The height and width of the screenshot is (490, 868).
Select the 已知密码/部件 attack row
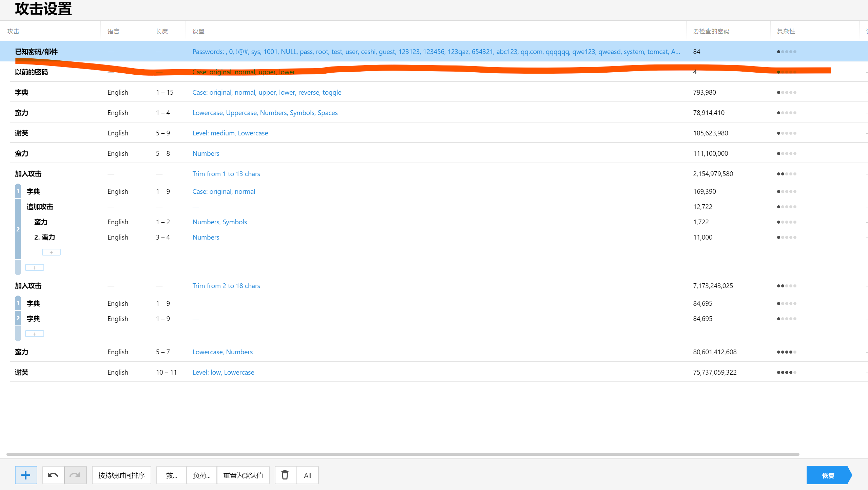click(x=36, y=52)
